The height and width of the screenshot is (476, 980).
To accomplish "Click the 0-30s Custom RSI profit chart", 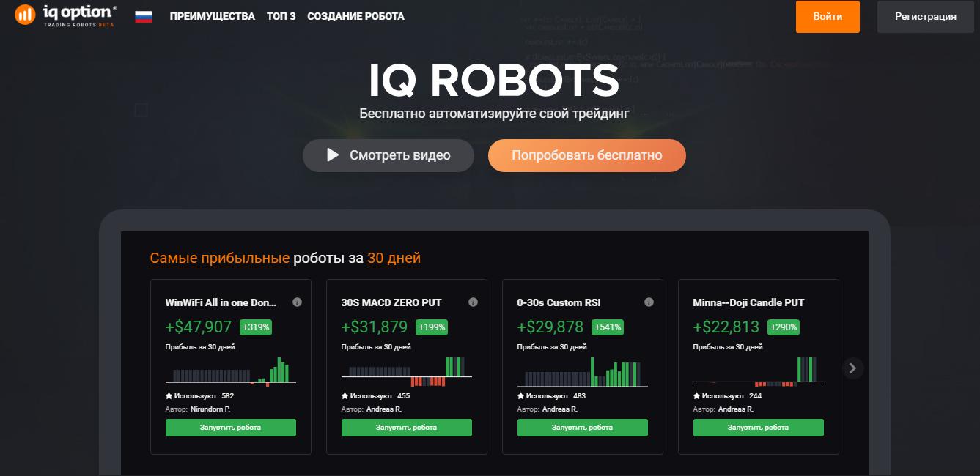I will click(x=583, y=372).
